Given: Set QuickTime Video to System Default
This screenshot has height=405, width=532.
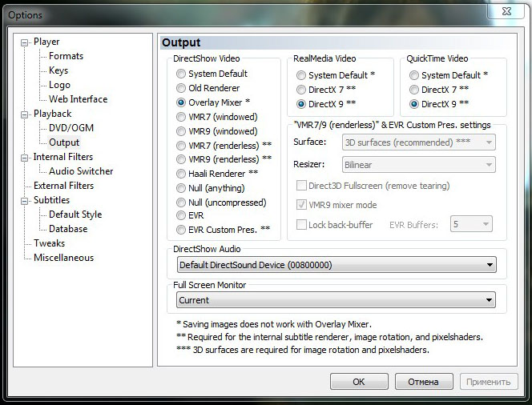Looking at the screenshot, I should pos(414,75).
